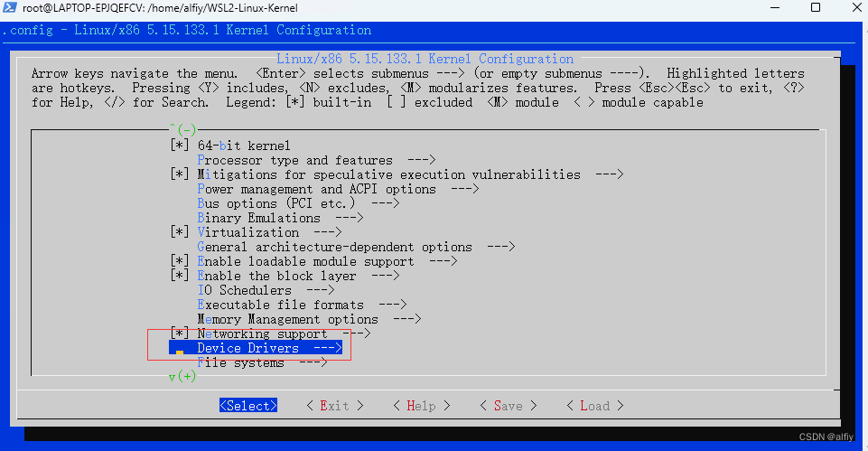The height and width of the screenshot is (451, 868).
Task: Click the < Save > button
Action: (509, 406)
